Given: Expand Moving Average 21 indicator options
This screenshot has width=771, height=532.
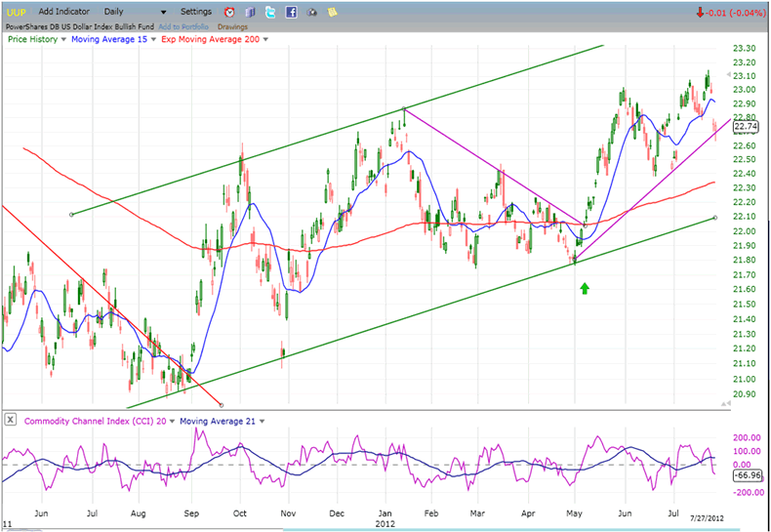Looking at the screenshot, I should click(x=262, y=421).
